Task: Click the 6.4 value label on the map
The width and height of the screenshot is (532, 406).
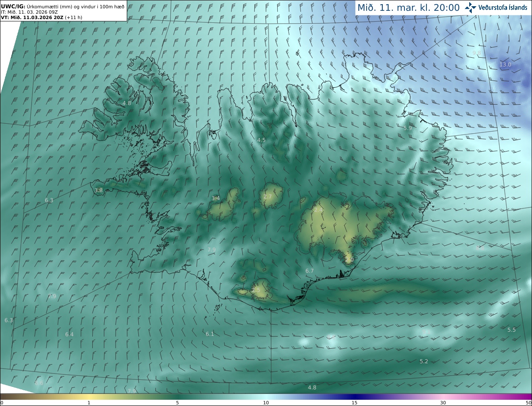Action: coord(69,335)
